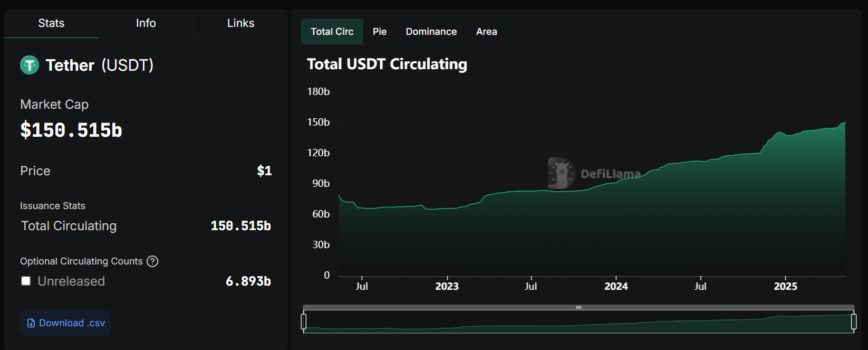Click the 30b y-axis label
Screen dimensions: 868x350
[321, 245]
